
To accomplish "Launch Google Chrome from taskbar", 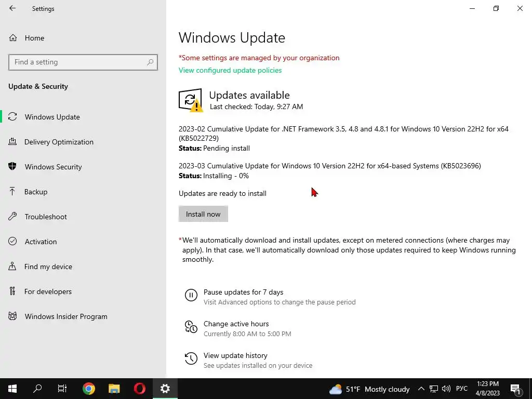I will pos(88,389).
